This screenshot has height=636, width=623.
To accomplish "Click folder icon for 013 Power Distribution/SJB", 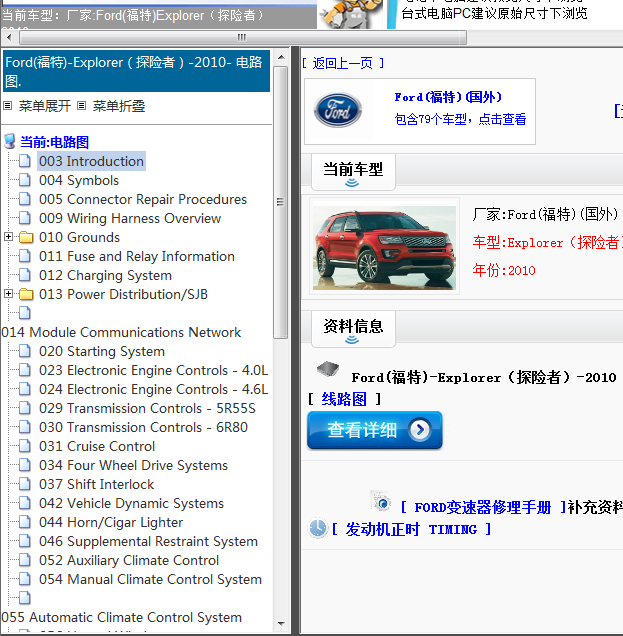I will click(26, 294).
